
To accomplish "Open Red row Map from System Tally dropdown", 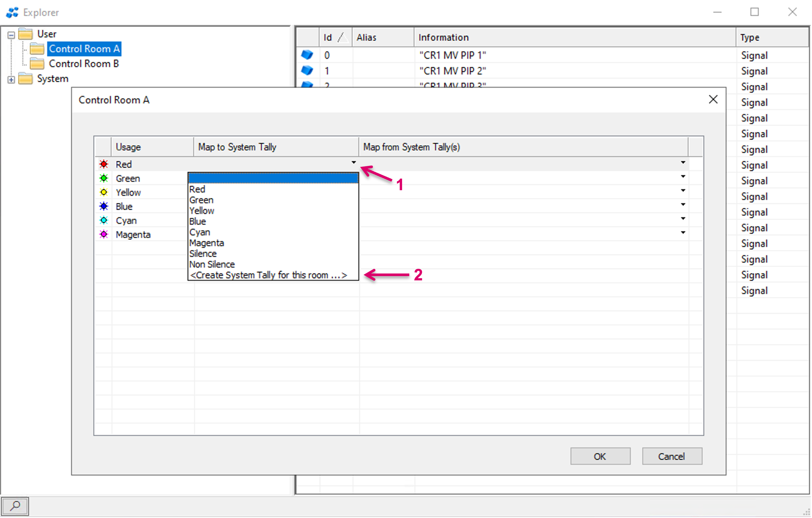I will (683, 162).
